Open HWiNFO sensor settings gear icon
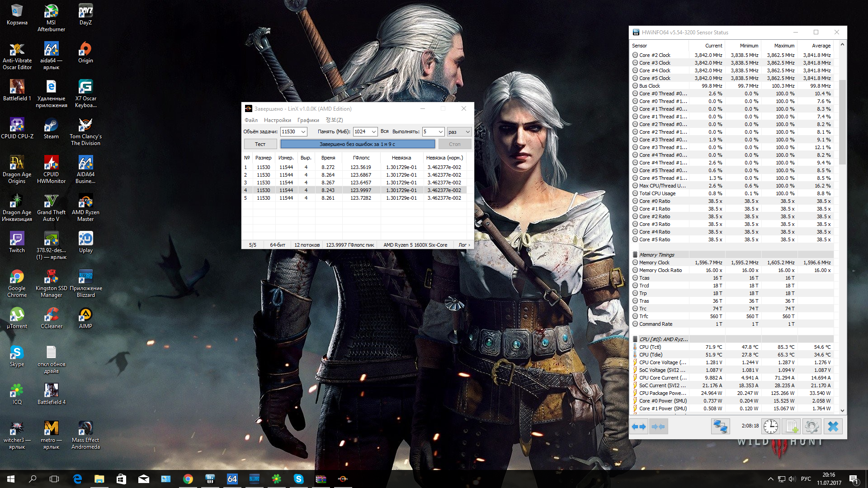868x488 pixels. [x=812, y=427]
